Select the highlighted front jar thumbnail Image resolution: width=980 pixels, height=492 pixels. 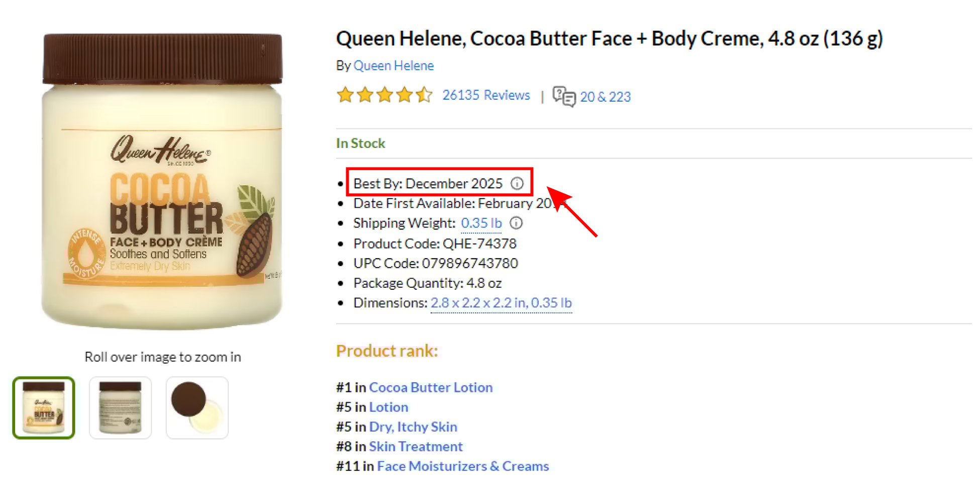pos(44,407)
